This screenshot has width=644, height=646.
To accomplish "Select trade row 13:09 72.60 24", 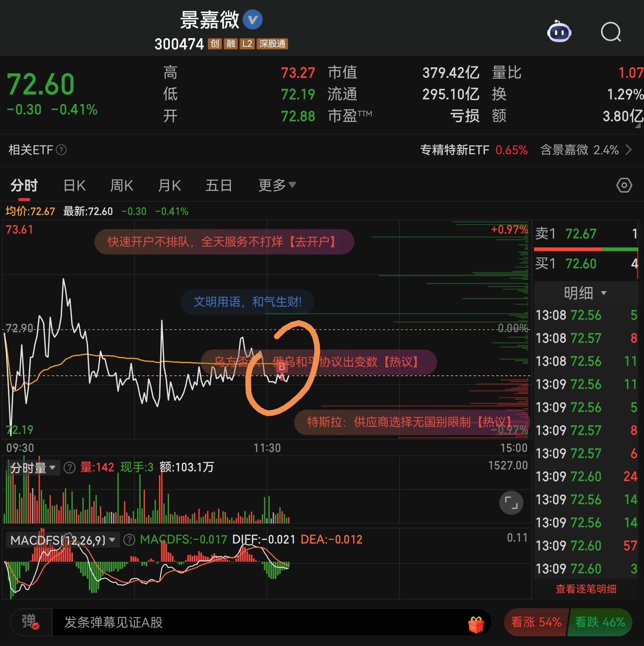I will 587,476.
